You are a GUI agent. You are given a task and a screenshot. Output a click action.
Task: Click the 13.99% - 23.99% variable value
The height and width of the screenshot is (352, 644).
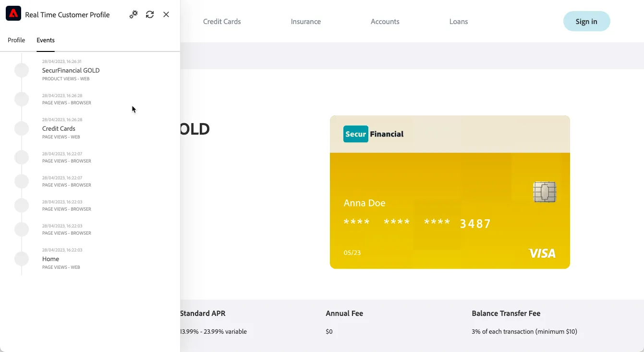click(213, 332)
